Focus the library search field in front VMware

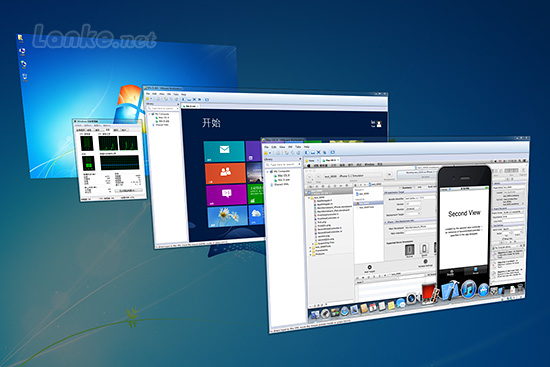click(x=283, y=164)
